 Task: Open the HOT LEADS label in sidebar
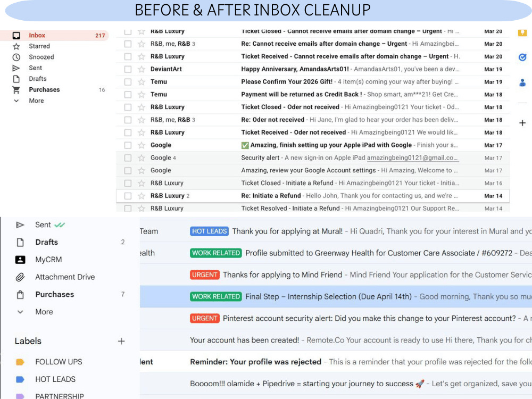click(x=55, y=379)
